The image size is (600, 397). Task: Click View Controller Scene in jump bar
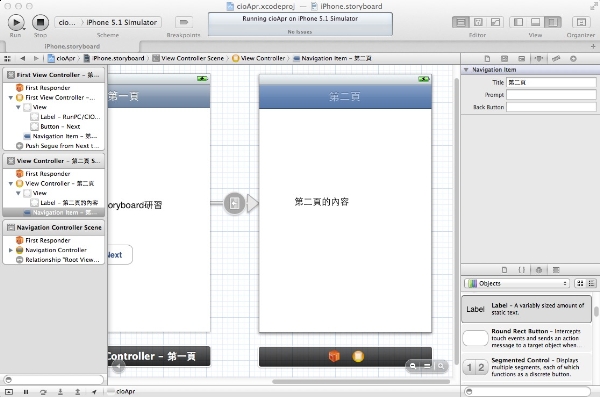click(188, 59)
